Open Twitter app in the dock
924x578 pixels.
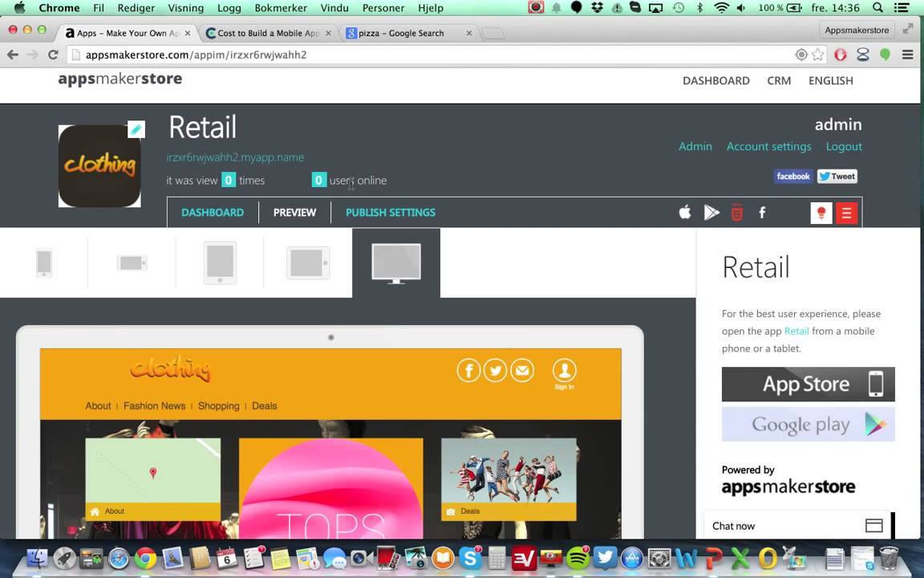click(x=605, y=557)
